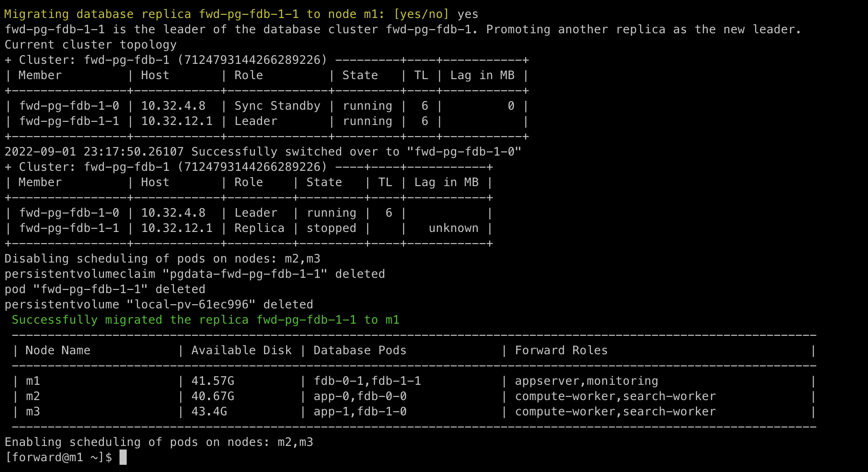Click the "Node Name" column header
The height and width of the screenshot is (472, 868).
(x=58, y=350)
